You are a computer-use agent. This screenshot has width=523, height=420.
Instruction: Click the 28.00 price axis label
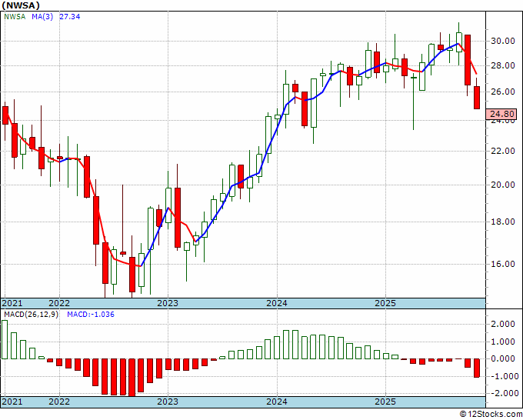click(503, 65)
